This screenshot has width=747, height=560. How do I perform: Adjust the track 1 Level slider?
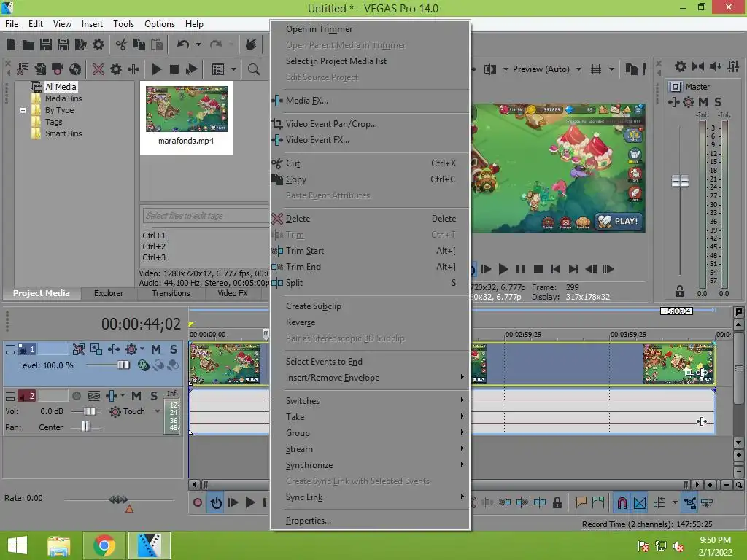123,365
